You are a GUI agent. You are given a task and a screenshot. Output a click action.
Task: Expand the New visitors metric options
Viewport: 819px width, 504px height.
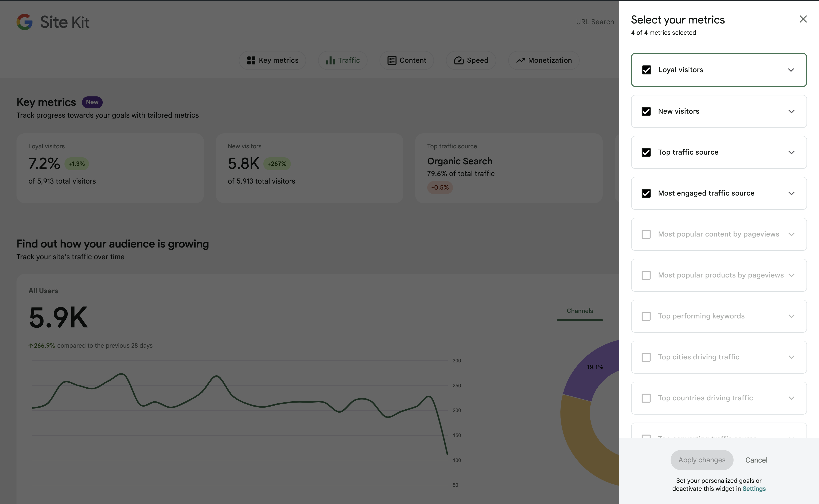click(x=792, y=111)
